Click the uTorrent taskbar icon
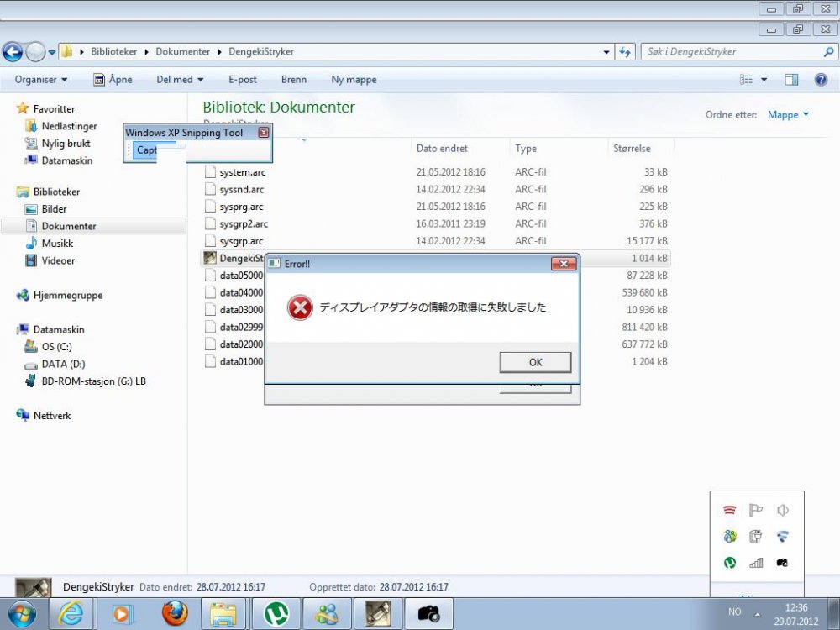The image size is (840, 630). pos(276,613)
